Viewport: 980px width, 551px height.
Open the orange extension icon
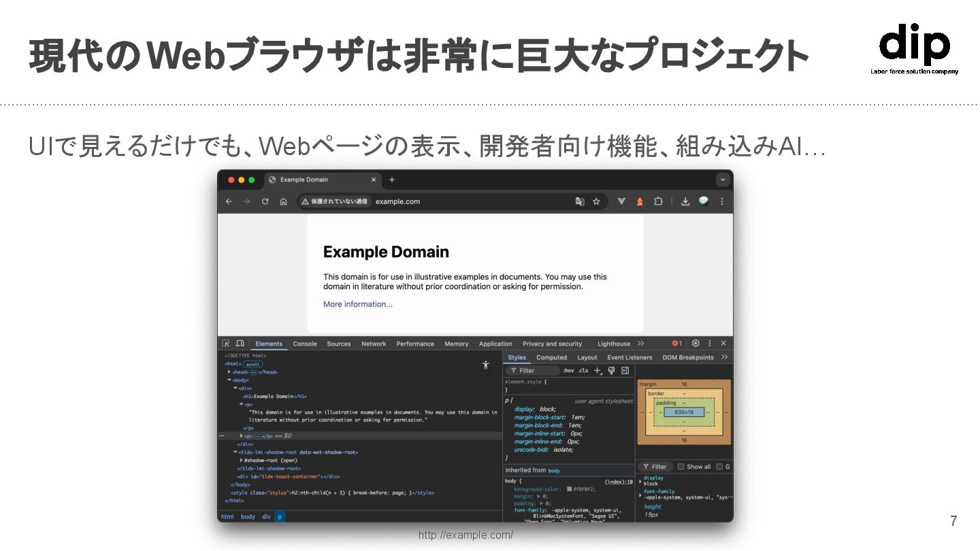[640, 201]
